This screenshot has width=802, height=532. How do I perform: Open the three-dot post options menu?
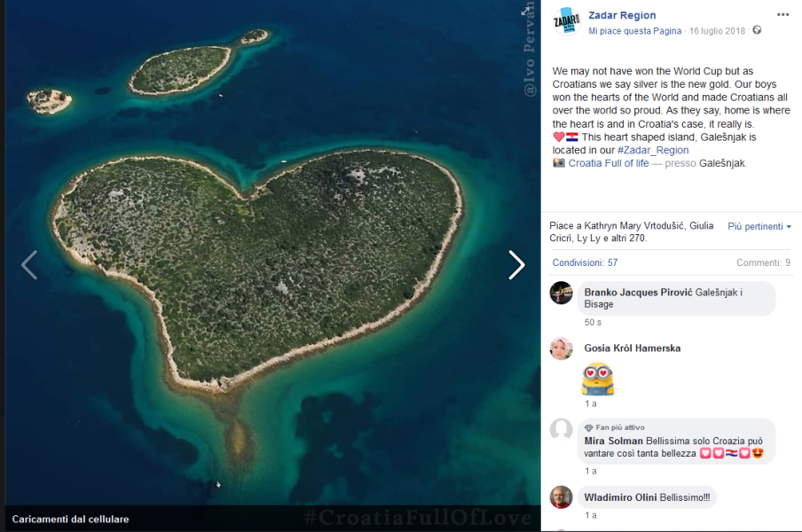pyautogui.click(x=782, y=15)
